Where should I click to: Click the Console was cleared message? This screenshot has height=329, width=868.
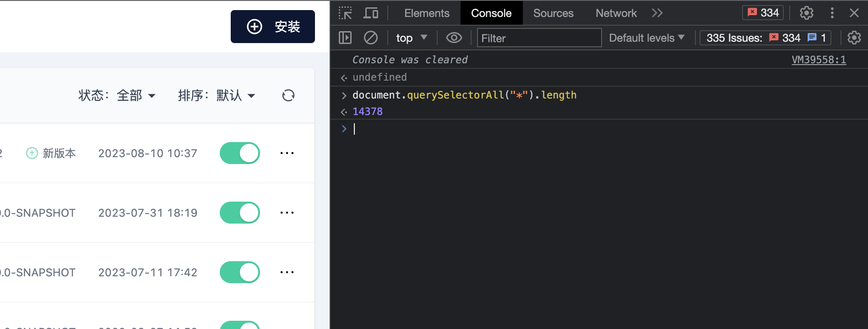(x=410, y=60)
